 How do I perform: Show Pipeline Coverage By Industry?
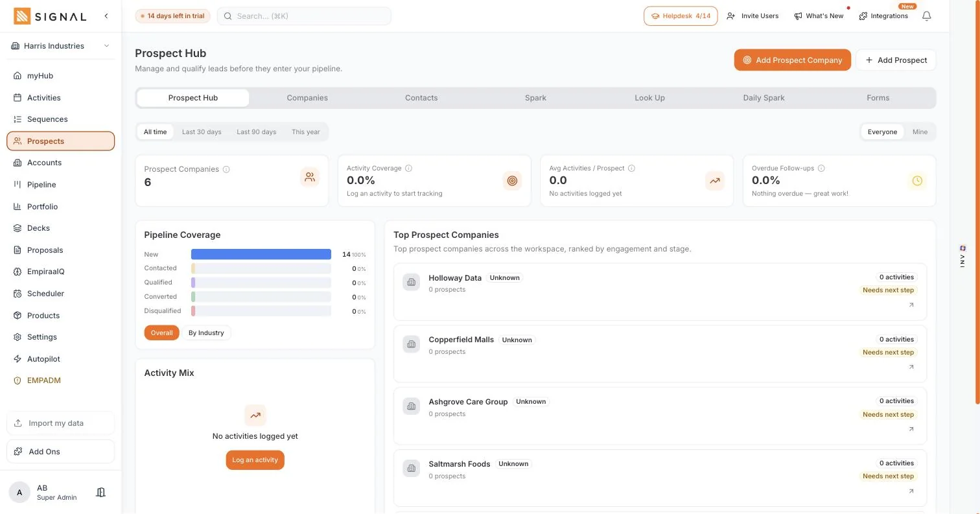coord(206,333)
